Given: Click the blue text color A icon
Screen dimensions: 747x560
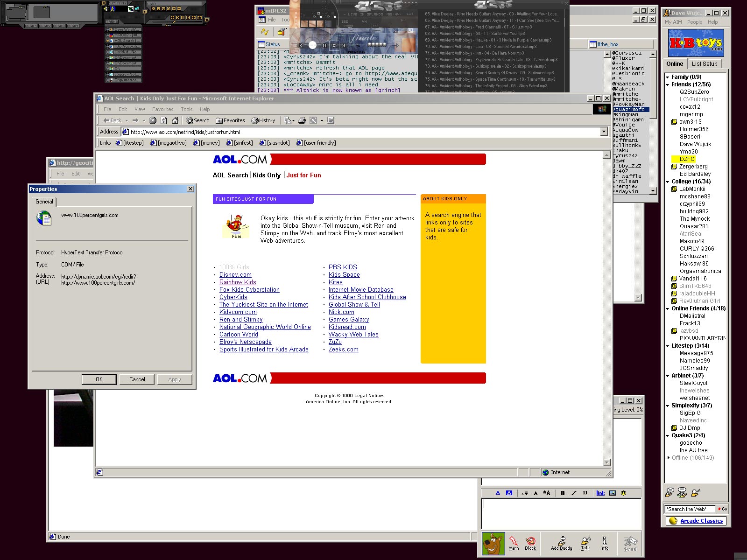Looking at the screenshot, I should tap(498, 493).
